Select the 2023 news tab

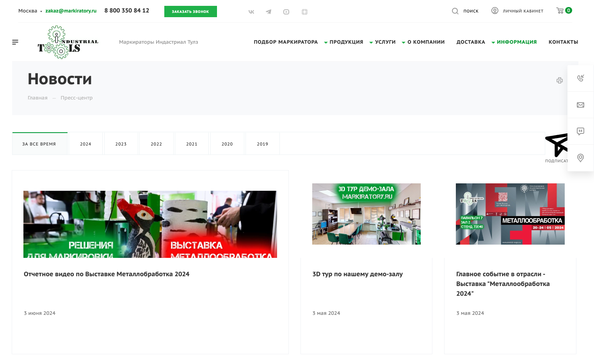click(121, 144)
